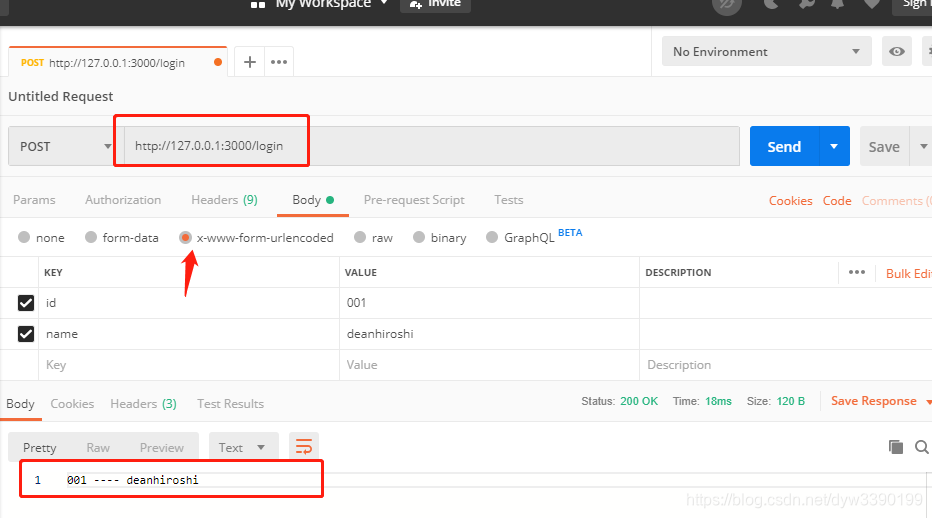Click the Save button
The height and width of the screenshot is (518, 932).
(884, 146)
